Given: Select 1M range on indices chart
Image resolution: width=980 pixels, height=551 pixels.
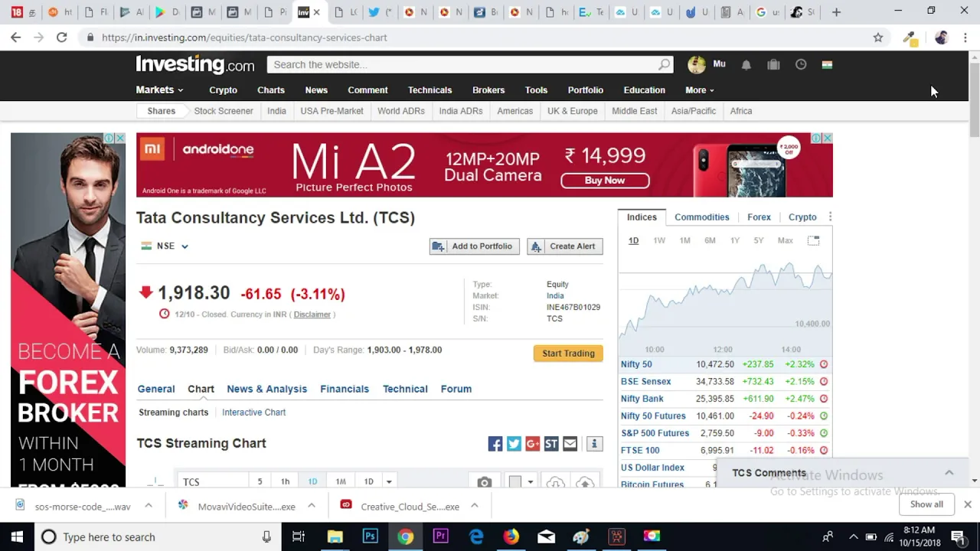Looking at the screenshot, I should coord(684,240).
